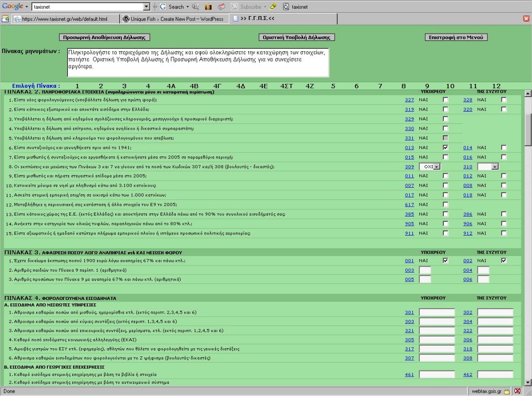Select table 4A in Επιλογή Πίνακα
Image resolution: width=532 pixels, height=396 pixels.
pos(171,86)
